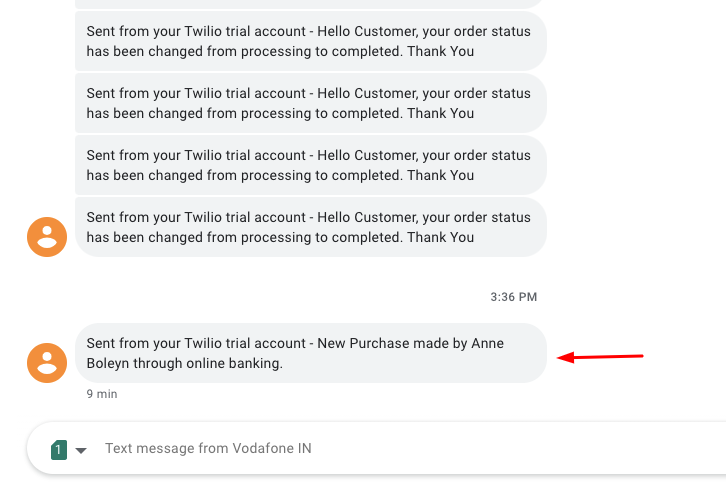Viewport: 726px width, 500px height.
Task: Select the first fully visible order status message
Action: pyautogui.click(x=311, y=41)
